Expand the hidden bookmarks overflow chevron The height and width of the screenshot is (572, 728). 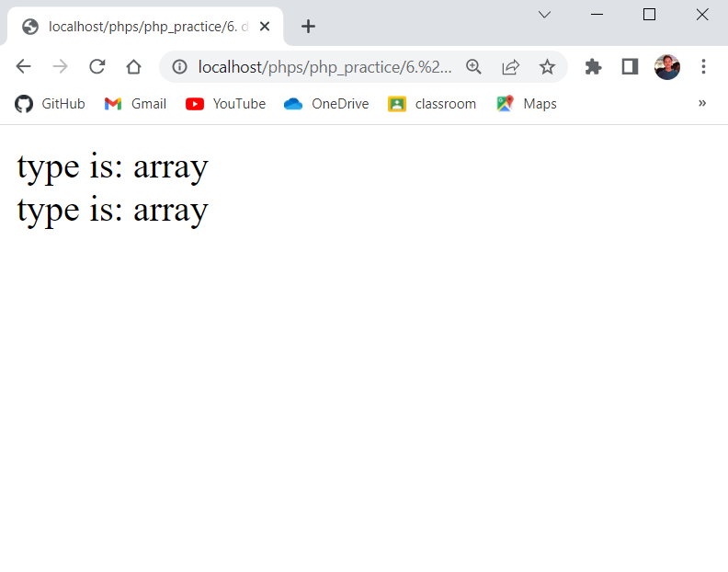(702, 103)
